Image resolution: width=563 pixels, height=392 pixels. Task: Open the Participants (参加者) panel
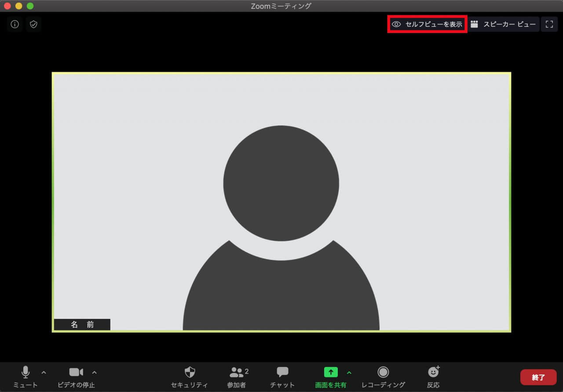[x=238, y=377]
